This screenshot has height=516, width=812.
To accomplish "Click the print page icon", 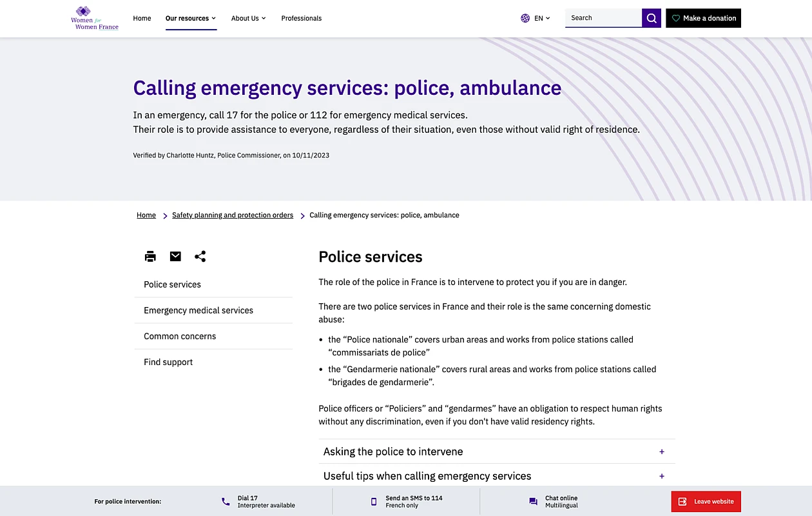I will point(150,257).
